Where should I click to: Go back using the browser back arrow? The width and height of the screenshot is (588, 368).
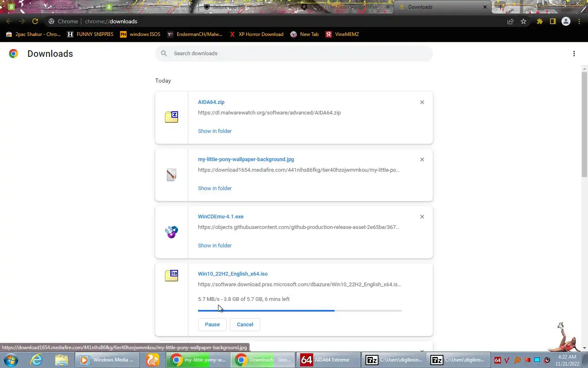[x=9, y=21]
